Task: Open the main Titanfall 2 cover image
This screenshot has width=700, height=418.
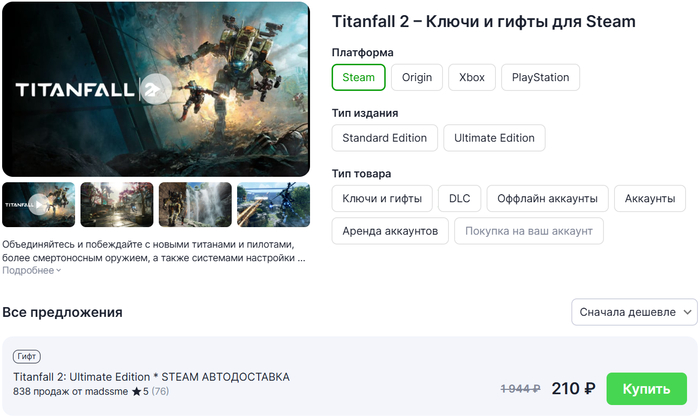Action: tap(156, 89)
